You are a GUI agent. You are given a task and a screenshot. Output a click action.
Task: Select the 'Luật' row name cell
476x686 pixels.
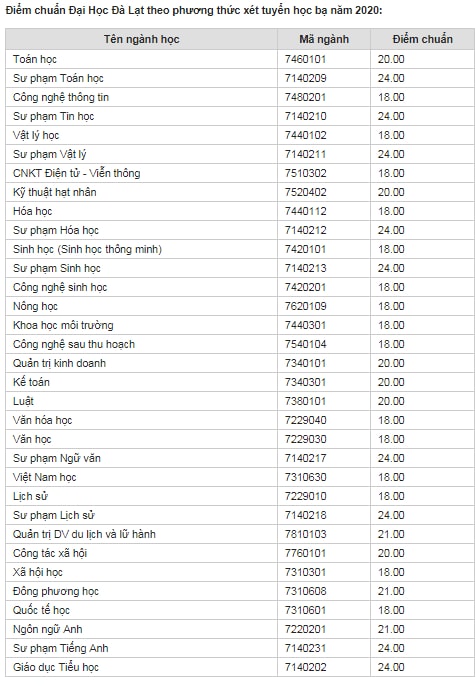pos(141,401)
